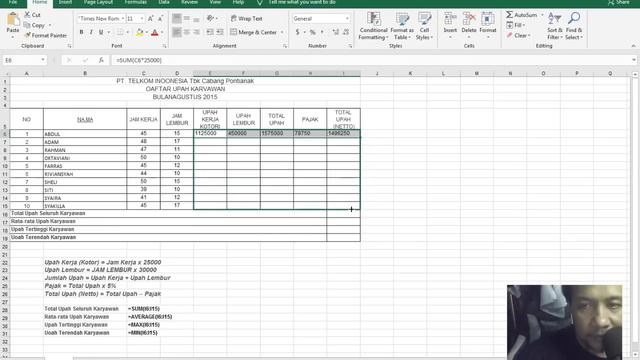Increase font size with large A
The image size is (640, 360).
(x=151, y=19)
